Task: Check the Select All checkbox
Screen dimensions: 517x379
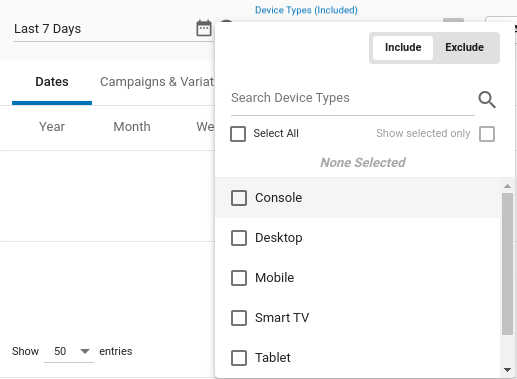Action: [238, 134]
